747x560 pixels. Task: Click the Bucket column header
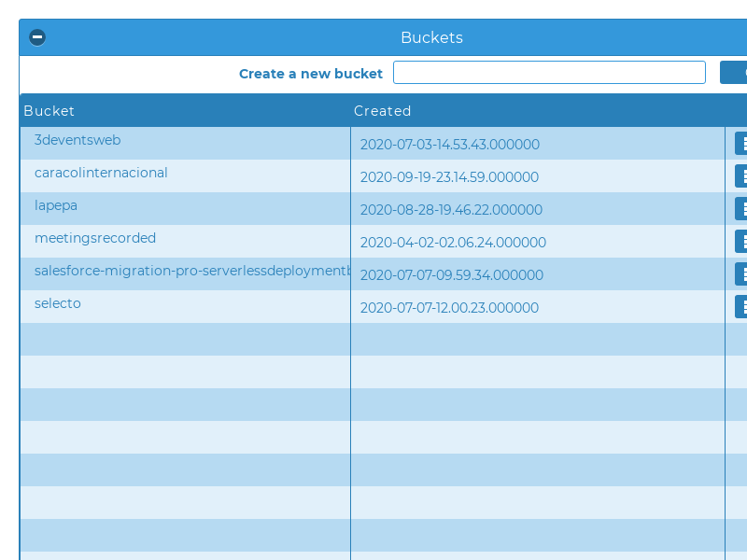pos(49,111)
